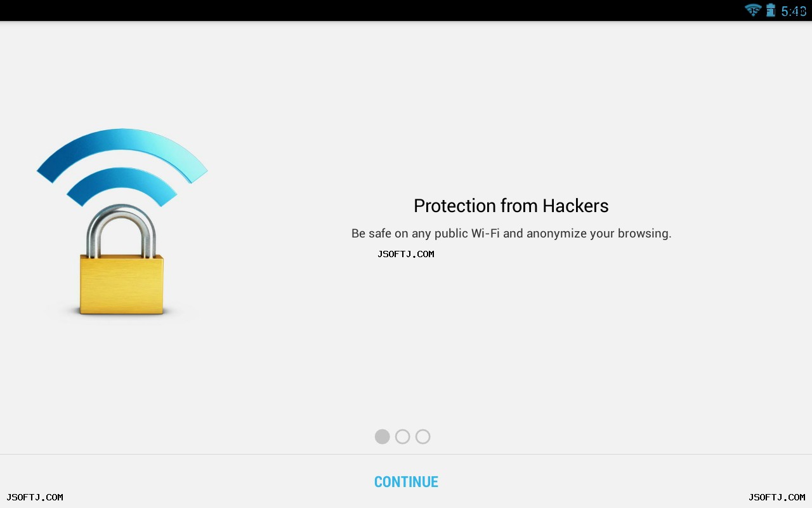
Task: Tap the word "anonymize" in the description
Action: tap(556, 234)
